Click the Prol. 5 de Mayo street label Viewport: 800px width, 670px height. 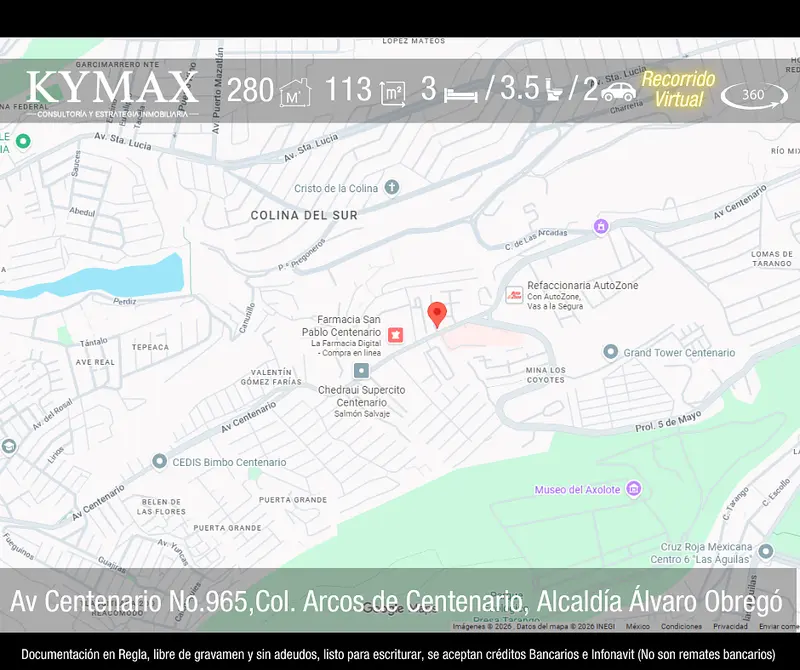[668, 421]
